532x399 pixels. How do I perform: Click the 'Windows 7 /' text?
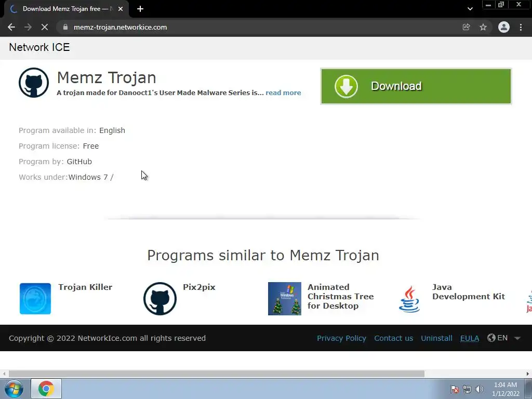tap(91, 177)
